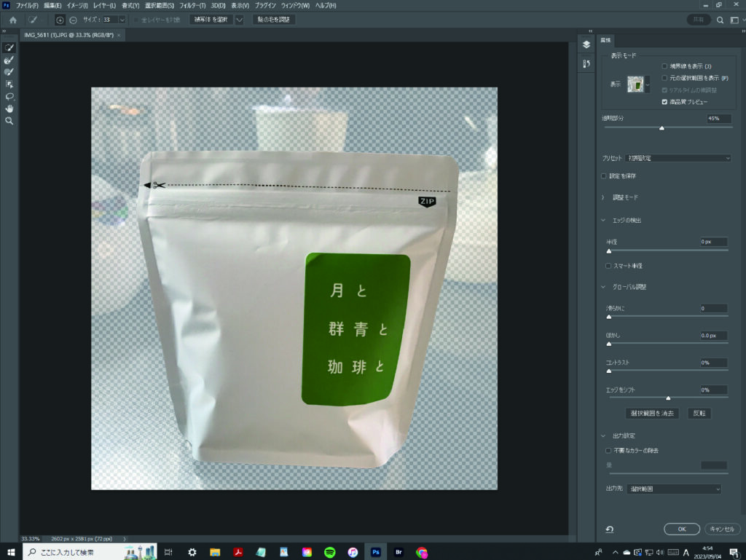This screenshot has height=560, width=746.
Task: Click the brush size input field
Action: tap(111, 20)
